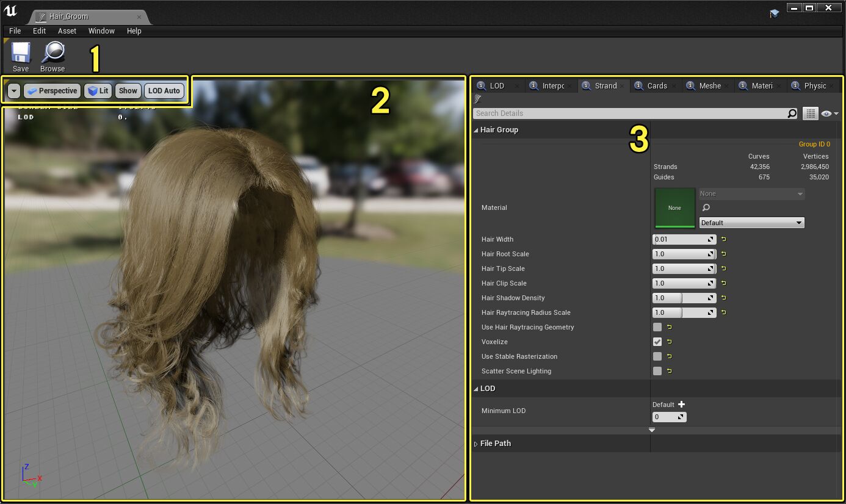Uncheck the Voxelize checkbox
This screenshot has height=504, width=846.
coord(657,342)
